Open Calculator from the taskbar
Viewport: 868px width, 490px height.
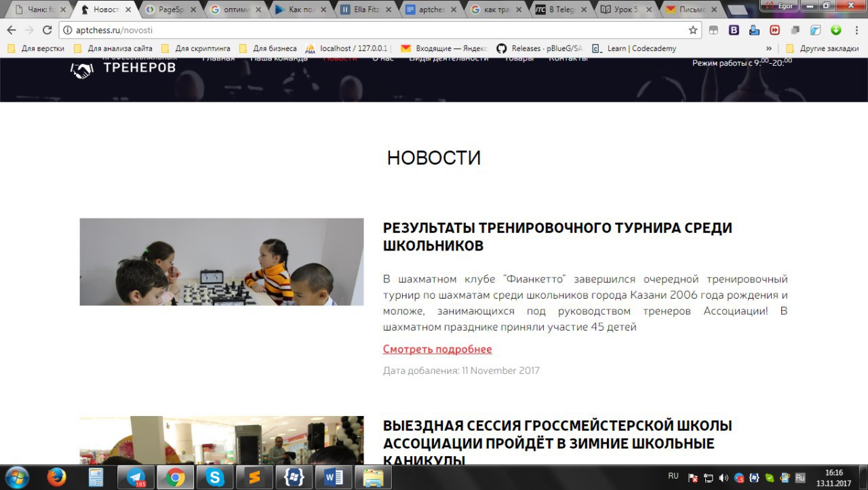(x=96, y=477)
